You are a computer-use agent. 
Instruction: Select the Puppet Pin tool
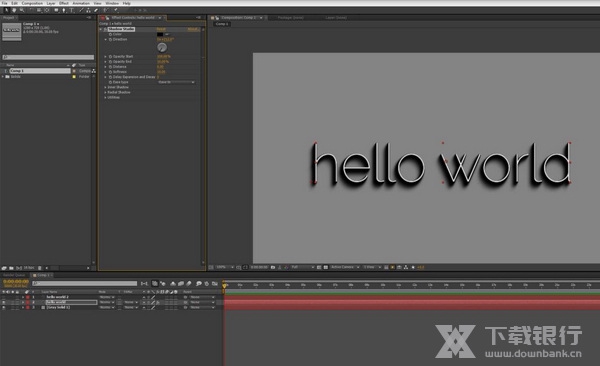click(x=116, y=10)
